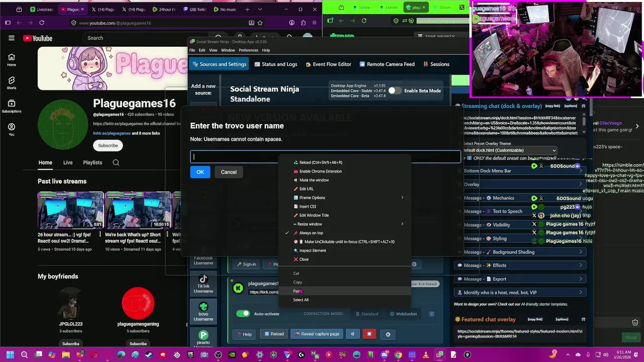
Task: Click the green Kick logo icon
Action: (x=238, y=288)
